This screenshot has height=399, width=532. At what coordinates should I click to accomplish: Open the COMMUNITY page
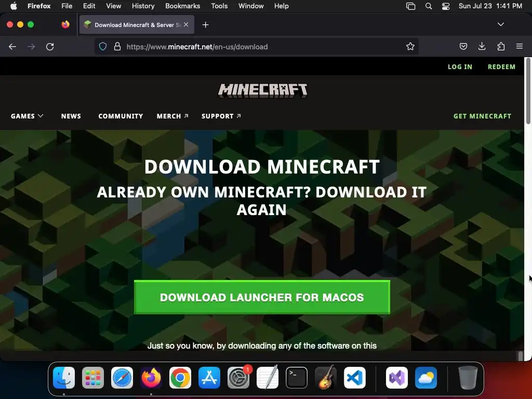coord(121,116)
